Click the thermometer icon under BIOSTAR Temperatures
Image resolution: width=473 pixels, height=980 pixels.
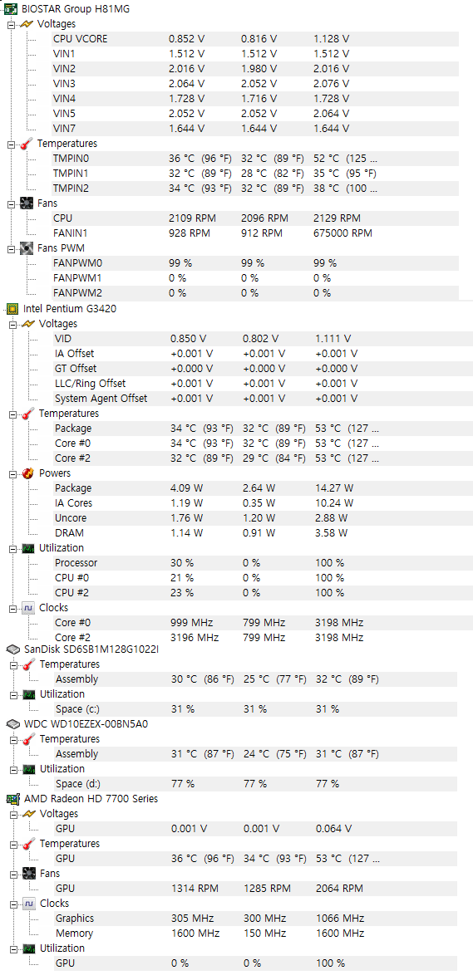(x=27, y=144)
